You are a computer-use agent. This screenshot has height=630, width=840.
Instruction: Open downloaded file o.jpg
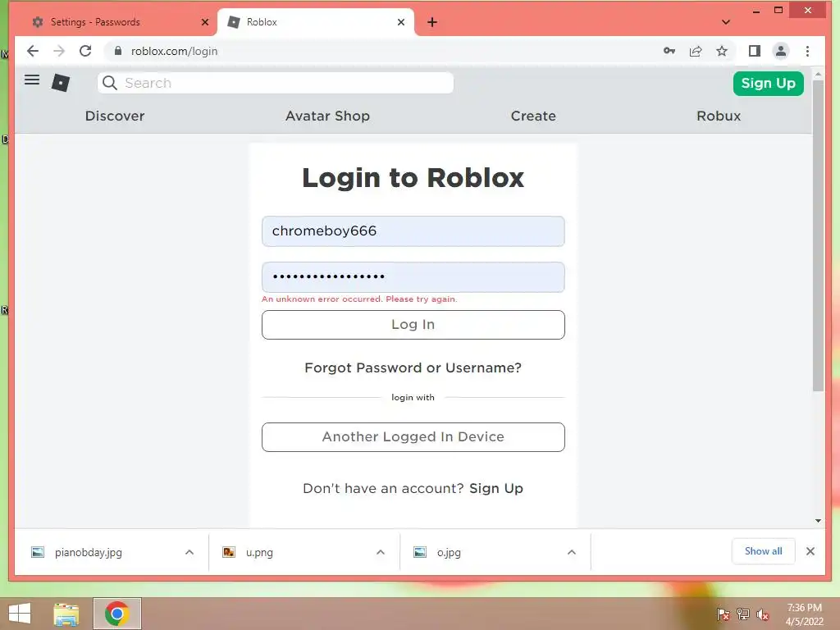pos(449,552)
